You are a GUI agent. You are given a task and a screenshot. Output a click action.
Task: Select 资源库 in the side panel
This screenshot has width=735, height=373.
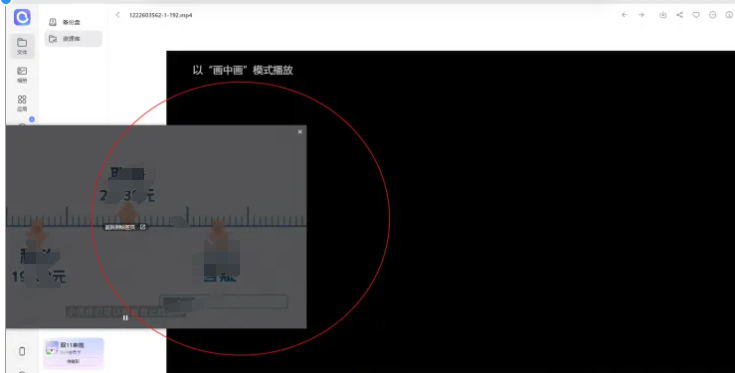(74, 39)
